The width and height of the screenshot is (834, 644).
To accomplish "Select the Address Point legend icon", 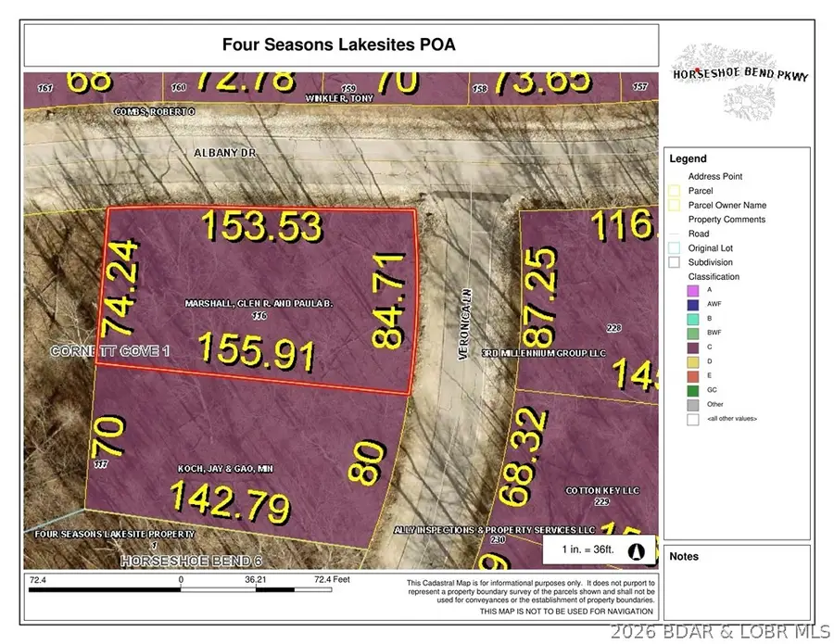I will click(x=675, y=176).
